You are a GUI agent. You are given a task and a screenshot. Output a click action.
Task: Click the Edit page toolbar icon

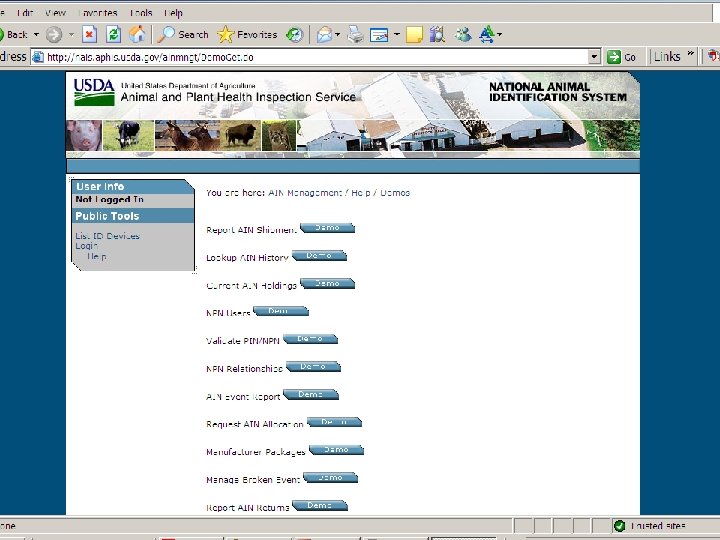[x=379, y=34]
